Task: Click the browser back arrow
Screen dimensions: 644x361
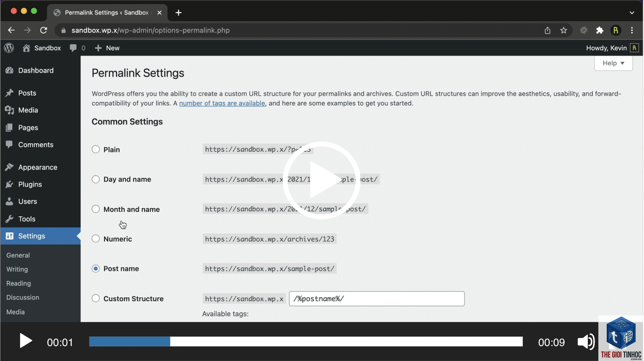Action: 11,30
